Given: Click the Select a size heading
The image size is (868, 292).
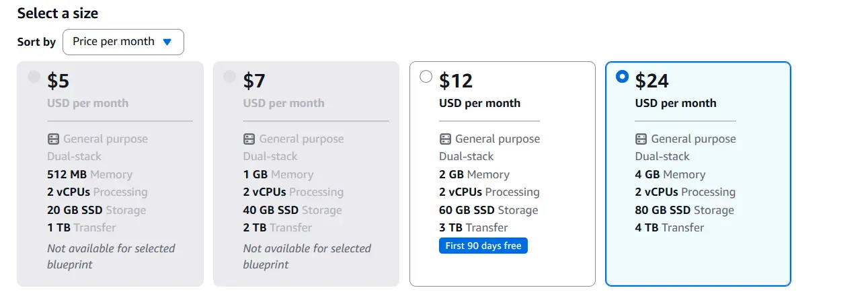Looking at the screenshot, I should click(57, 13).
